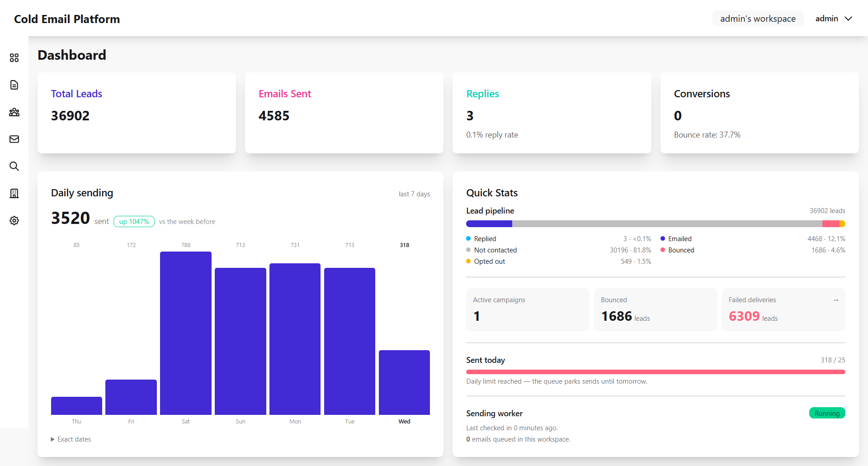Click the 788 value above Sat bar

(186, 245)
